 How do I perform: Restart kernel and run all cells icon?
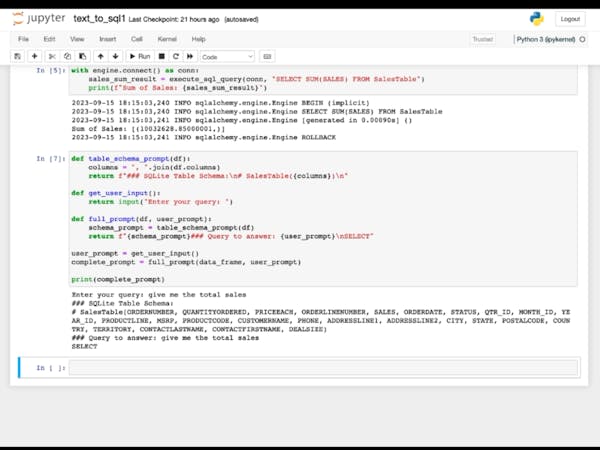click(x=190, y=57)
